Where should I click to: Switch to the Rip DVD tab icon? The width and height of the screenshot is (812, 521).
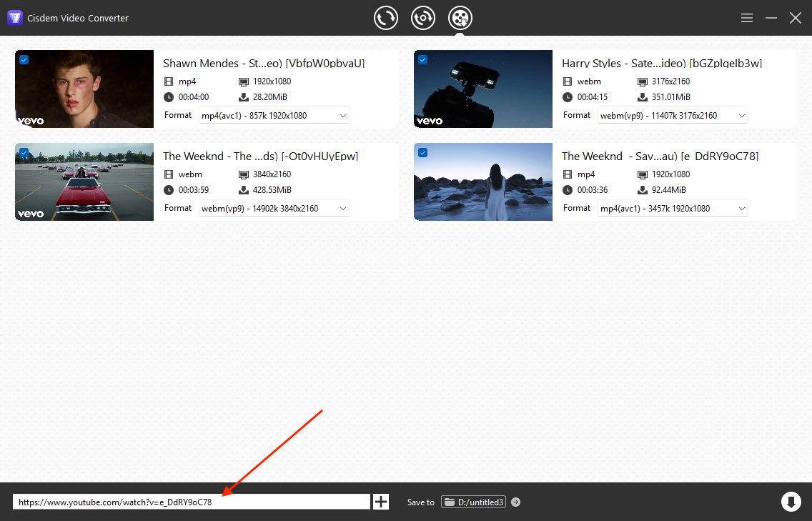(x=423, y=18)
